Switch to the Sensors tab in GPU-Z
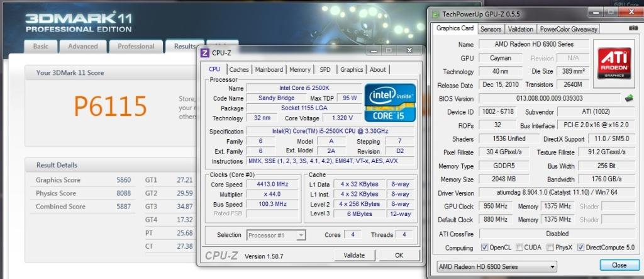Screen dimensions: 644x279 click(491, 29)
